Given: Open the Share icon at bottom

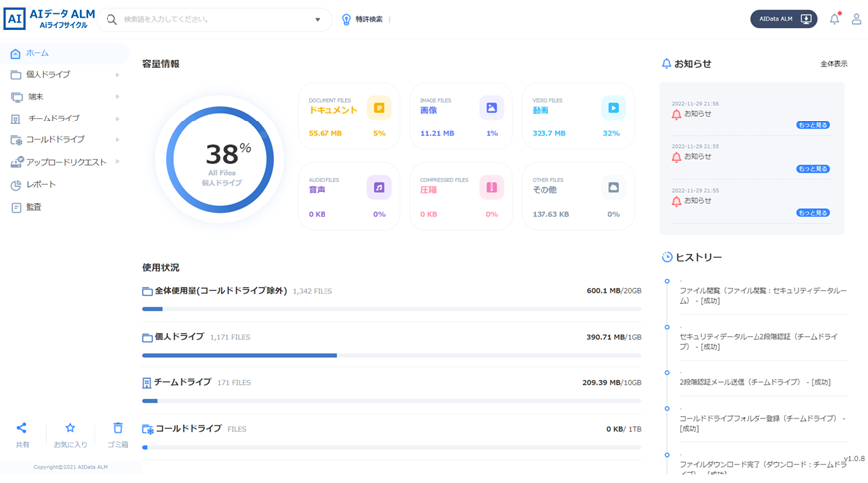Looking at the screenshot, I should [x=22, y=428].
